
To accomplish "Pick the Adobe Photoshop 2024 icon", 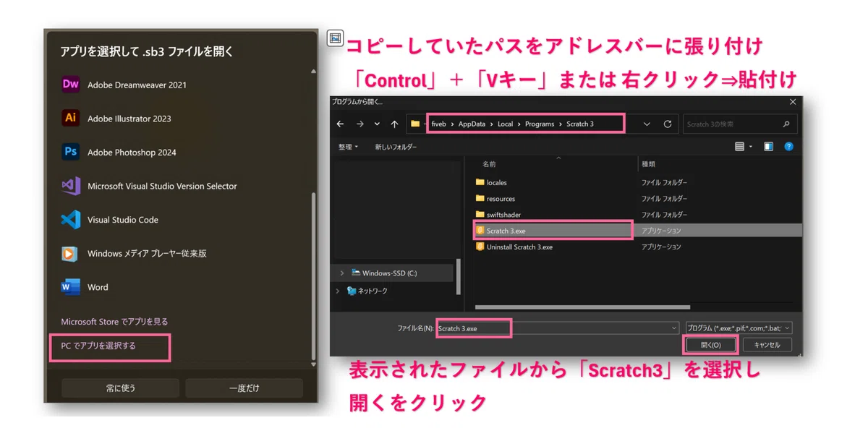I will pyautogui.click(x=70, y=152).
